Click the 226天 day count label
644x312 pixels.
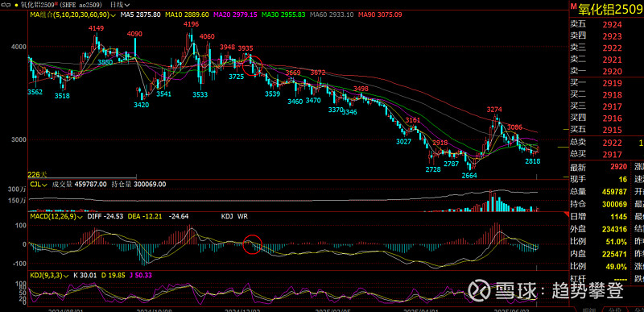click(x=37, y=174)
